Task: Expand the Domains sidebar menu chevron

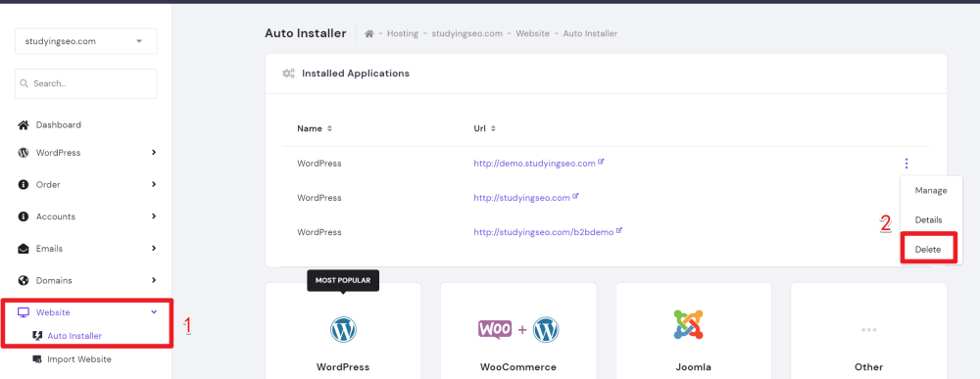Action: (154, 280)
